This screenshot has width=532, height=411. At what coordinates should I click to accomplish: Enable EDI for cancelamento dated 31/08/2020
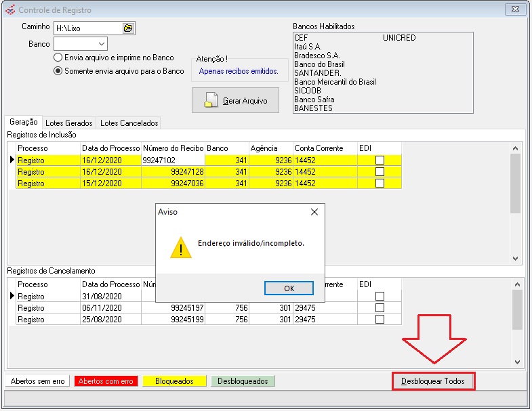pos(380,296)
